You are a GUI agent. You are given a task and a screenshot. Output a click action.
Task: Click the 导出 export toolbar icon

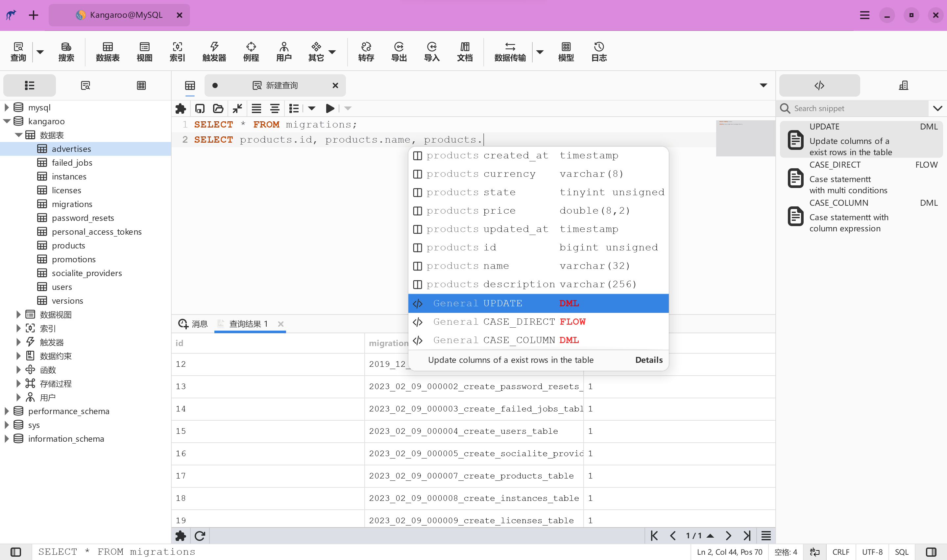[399, 52]
